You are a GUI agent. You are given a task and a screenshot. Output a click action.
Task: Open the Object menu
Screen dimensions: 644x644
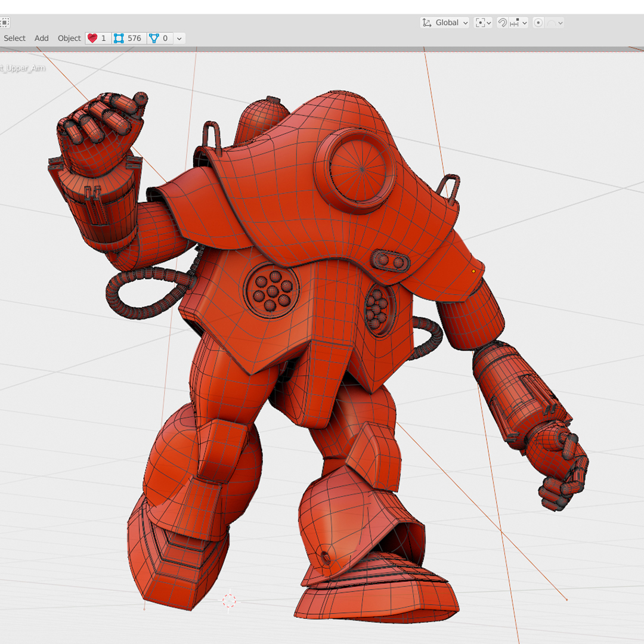(x=69, y=38)
